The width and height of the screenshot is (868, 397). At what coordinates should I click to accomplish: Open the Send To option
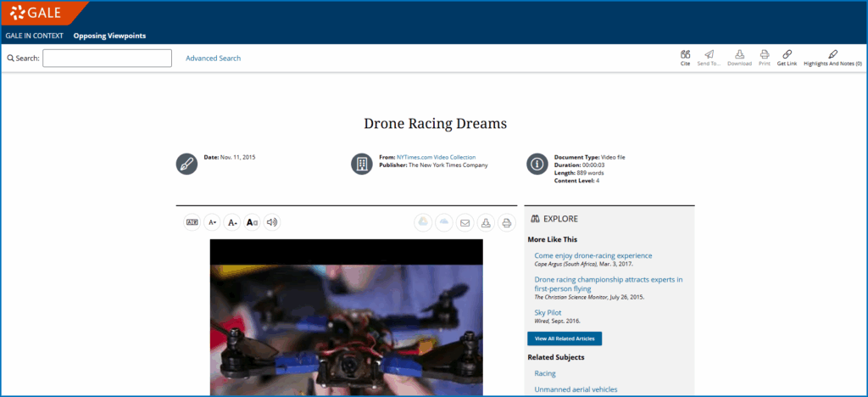tap(709, 56)
